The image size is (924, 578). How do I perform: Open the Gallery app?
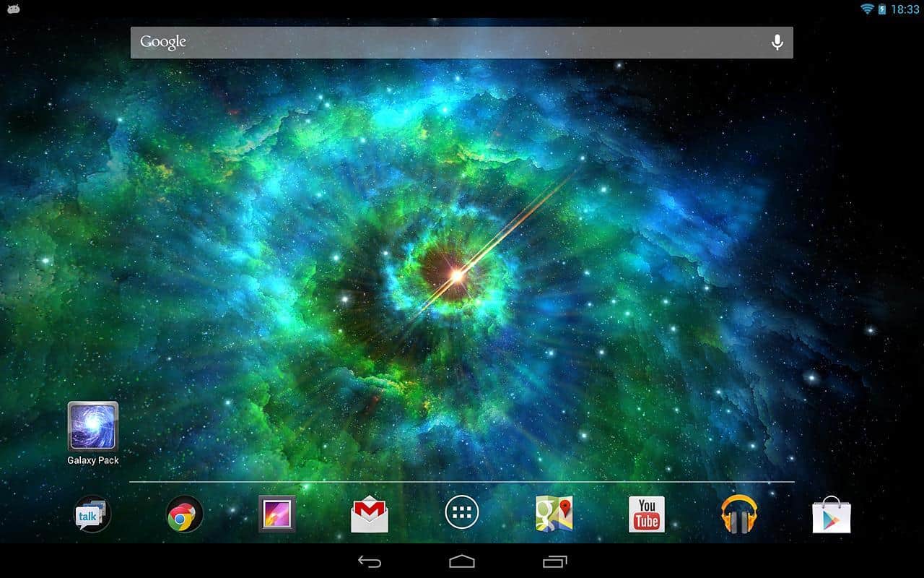[277, 514]
